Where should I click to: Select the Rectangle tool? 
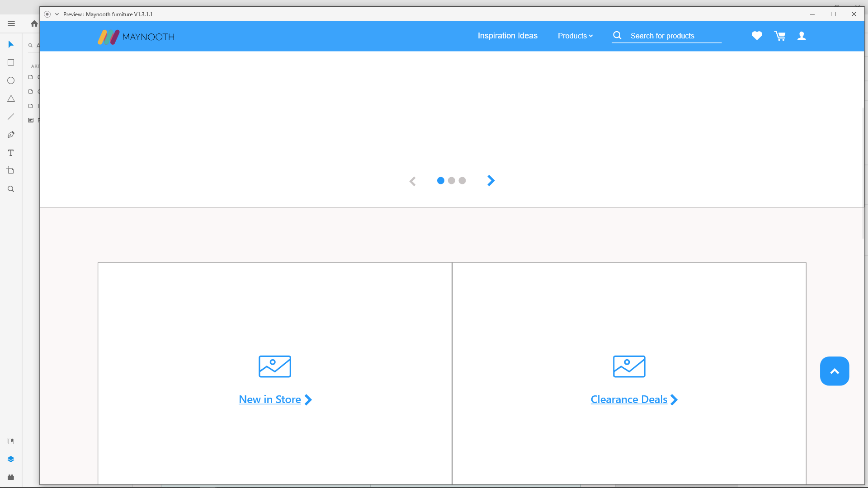(11, 62)
